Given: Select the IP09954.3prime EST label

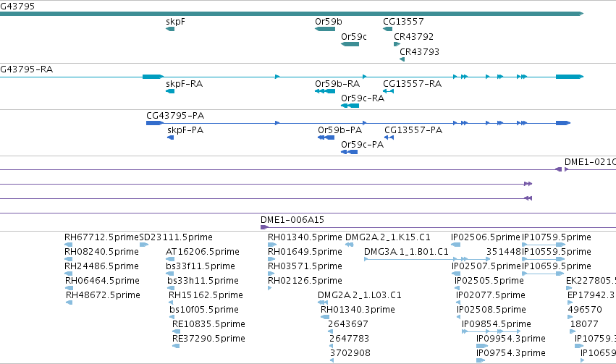Looking at the screenshot, I should pos(511,339).
